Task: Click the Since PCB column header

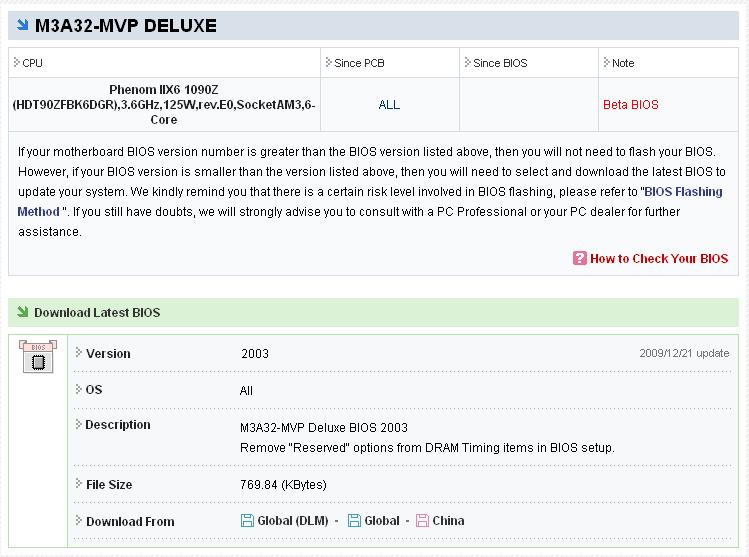Action: 359,63
